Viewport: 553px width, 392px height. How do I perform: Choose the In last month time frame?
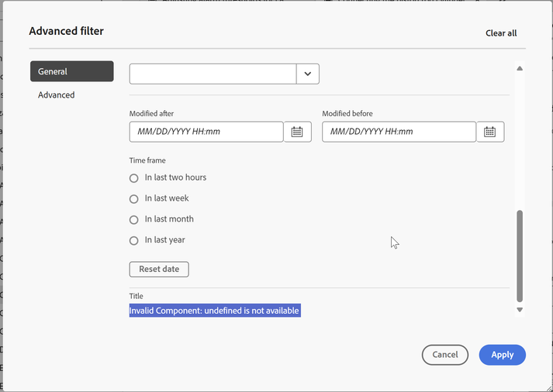[134, 220]
